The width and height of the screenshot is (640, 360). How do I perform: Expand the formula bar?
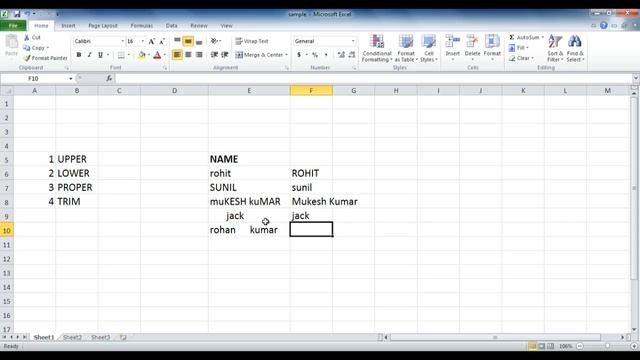636,78
